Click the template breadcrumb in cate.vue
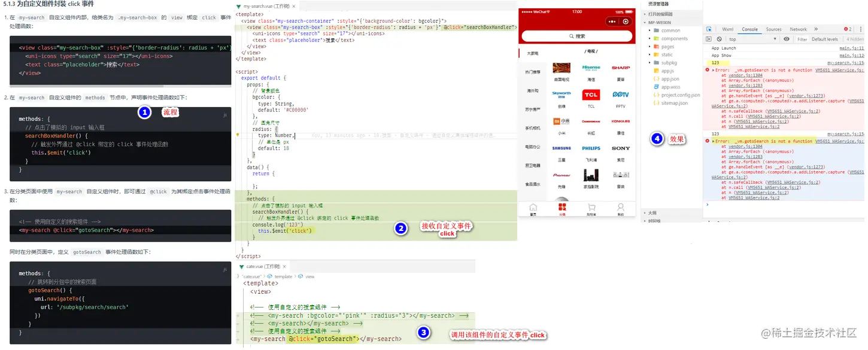Screen dimensions: 868x350 283,276
